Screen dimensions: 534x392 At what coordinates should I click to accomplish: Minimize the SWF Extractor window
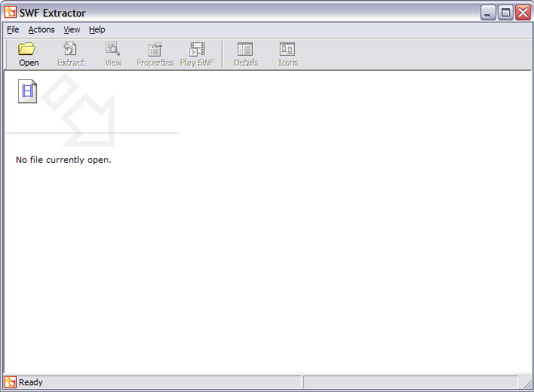pyautogui.click(x=488, y=13)
